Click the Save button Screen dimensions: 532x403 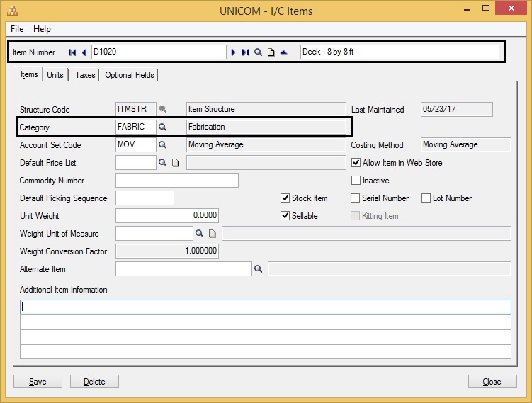(38, 382)
